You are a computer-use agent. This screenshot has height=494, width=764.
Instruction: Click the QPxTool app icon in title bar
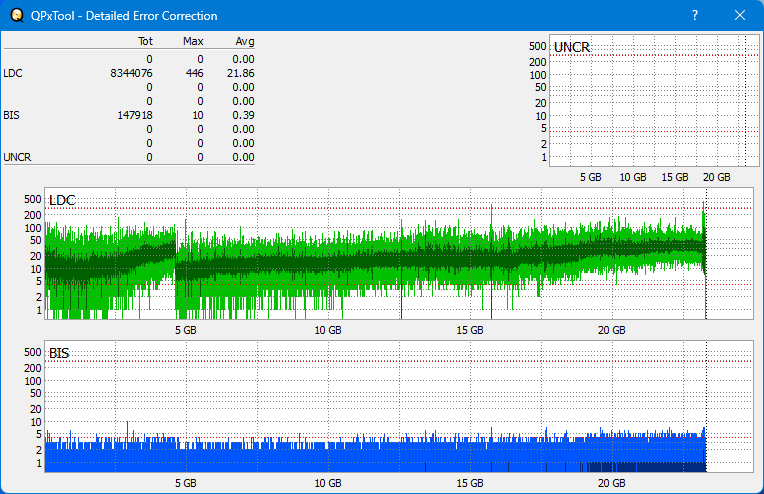pyautogui.click(x=16, y=16)
